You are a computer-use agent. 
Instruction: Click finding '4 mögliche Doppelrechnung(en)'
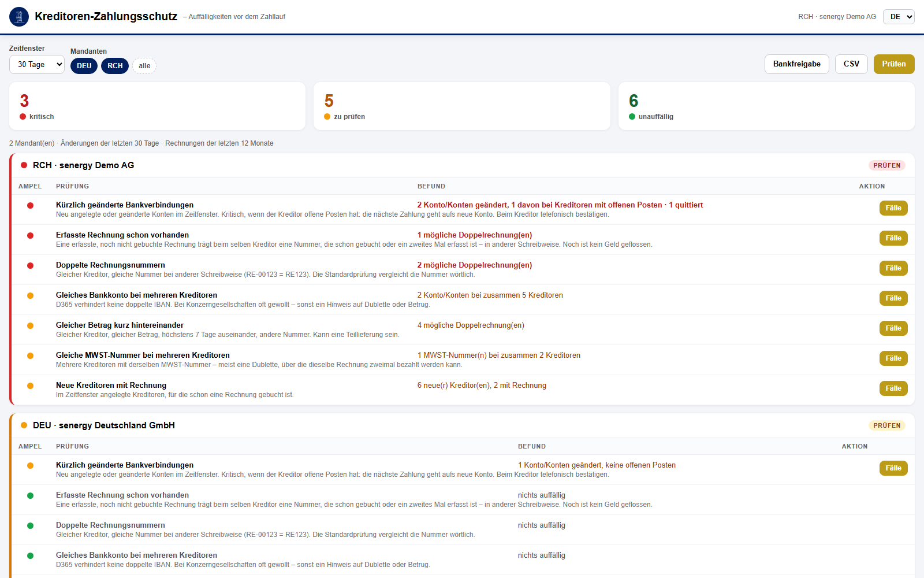pos(471,325)
